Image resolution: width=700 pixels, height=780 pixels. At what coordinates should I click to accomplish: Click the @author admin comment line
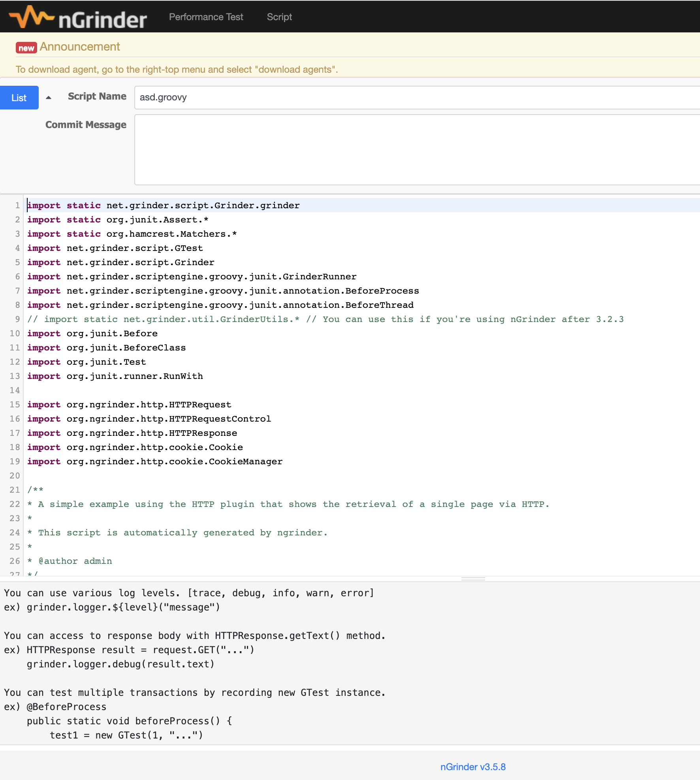pyautogui.click(x=70, y=561)
